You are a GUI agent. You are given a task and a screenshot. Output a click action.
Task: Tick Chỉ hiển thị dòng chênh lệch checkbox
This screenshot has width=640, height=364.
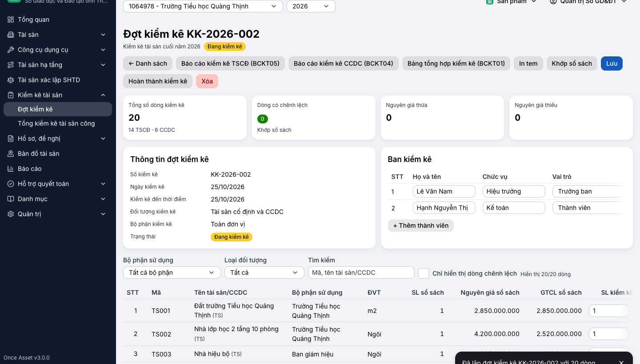(424, 273)
